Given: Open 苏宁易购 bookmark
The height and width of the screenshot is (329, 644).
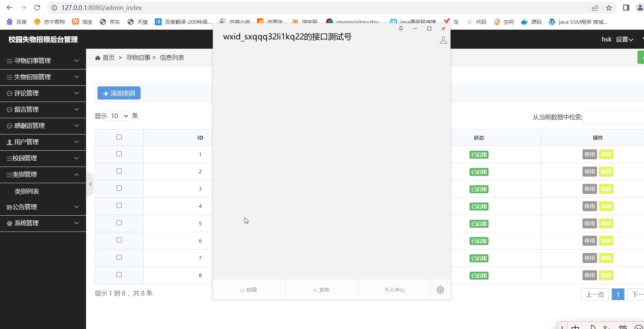Looking at the screenshot, I should pyautogui.click(x=49, y=22).
